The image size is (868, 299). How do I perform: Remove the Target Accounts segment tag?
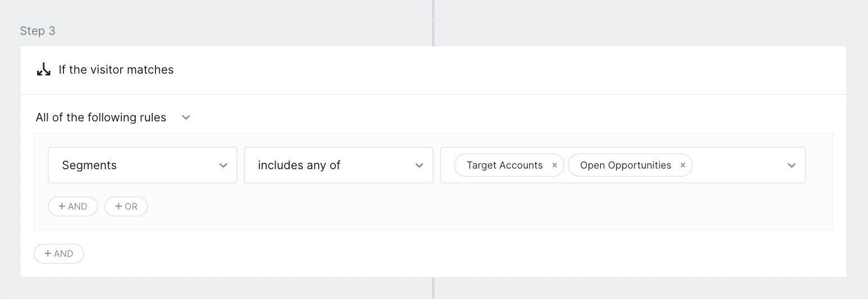click(555, 165)
